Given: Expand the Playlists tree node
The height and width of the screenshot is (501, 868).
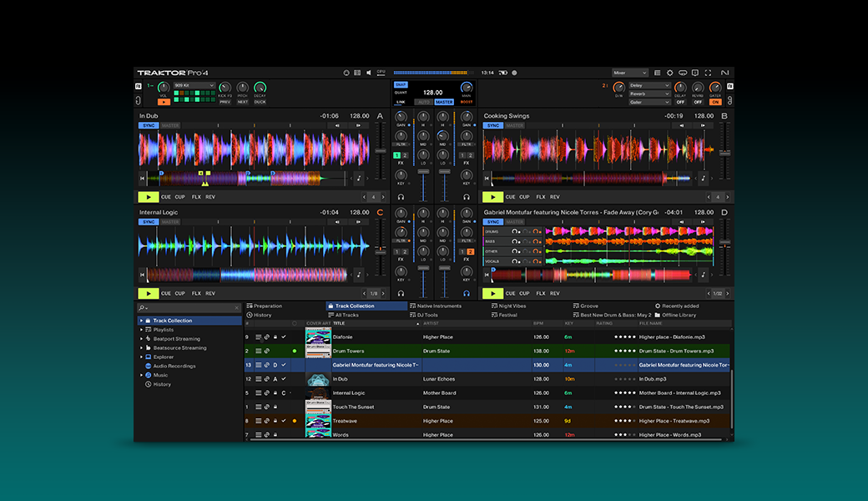Looking at the screenshot, I should pyautogui.click(x=141, y=330).
